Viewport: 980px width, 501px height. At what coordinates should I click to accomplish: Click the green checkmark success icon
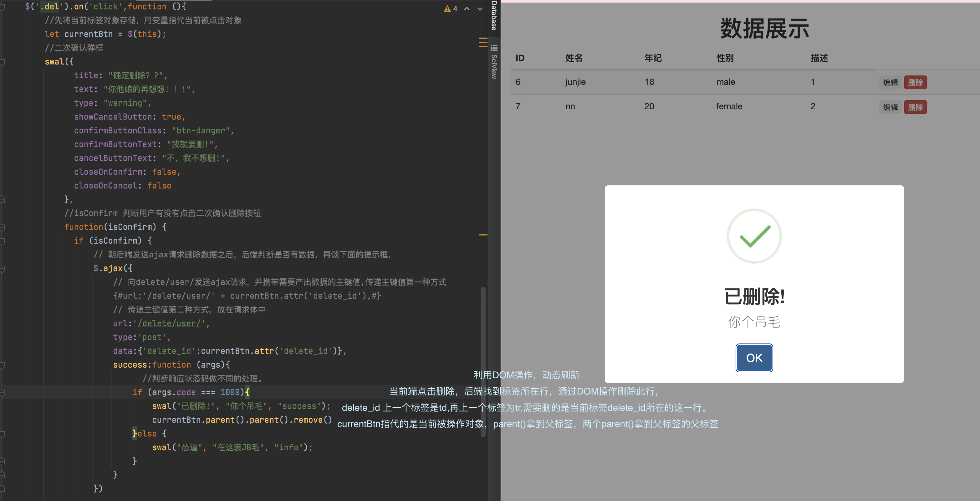[x=754, y=236]
